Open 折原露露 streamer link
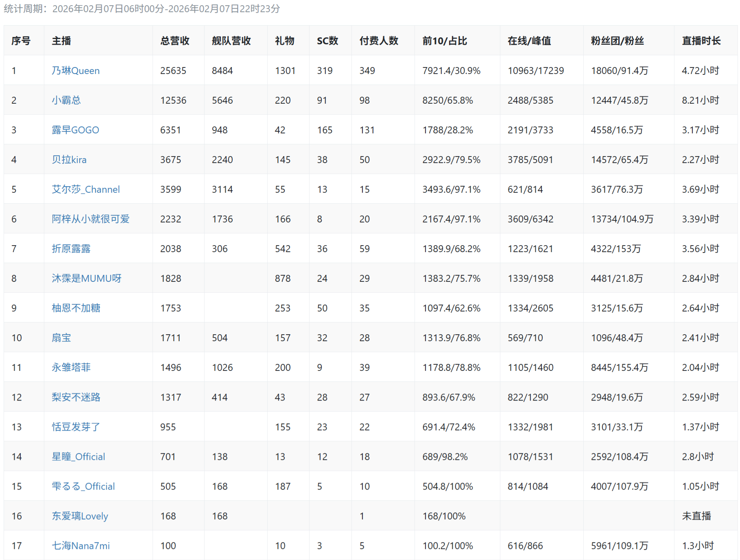The width and height of the screenshot is (740, 560). (x=71, y=249)
